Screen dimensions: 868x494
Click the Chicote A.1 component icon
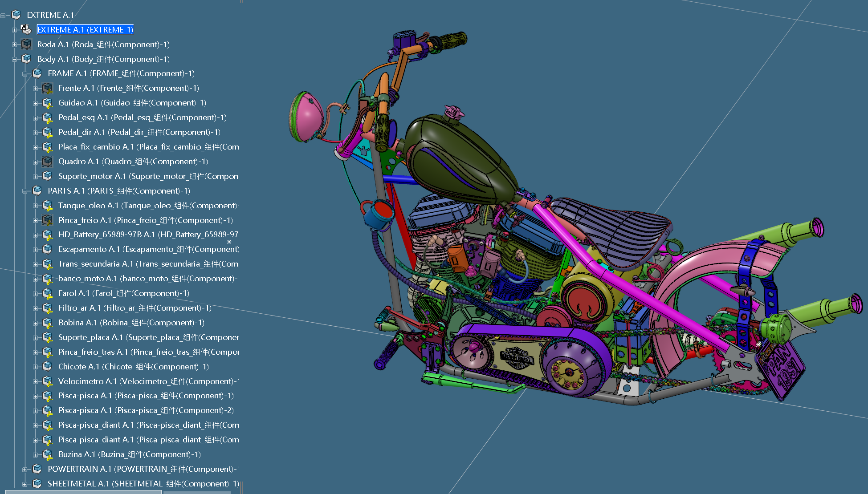click(48, 367)
